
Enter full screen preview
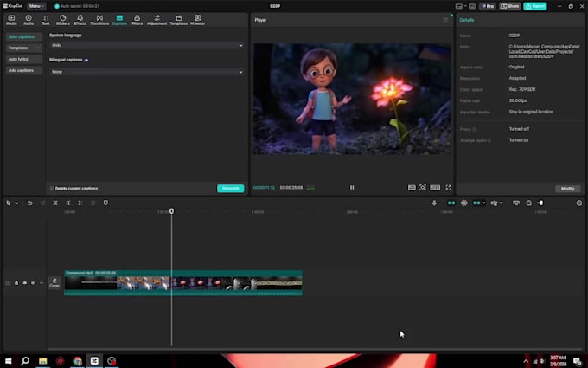pos(448,187)
